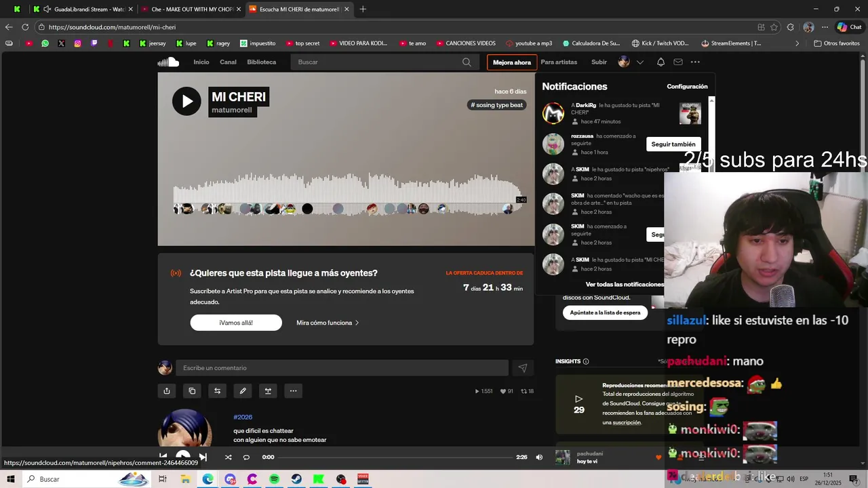Open Para artistas page
The image size is (868, 488).
(559, 62)
